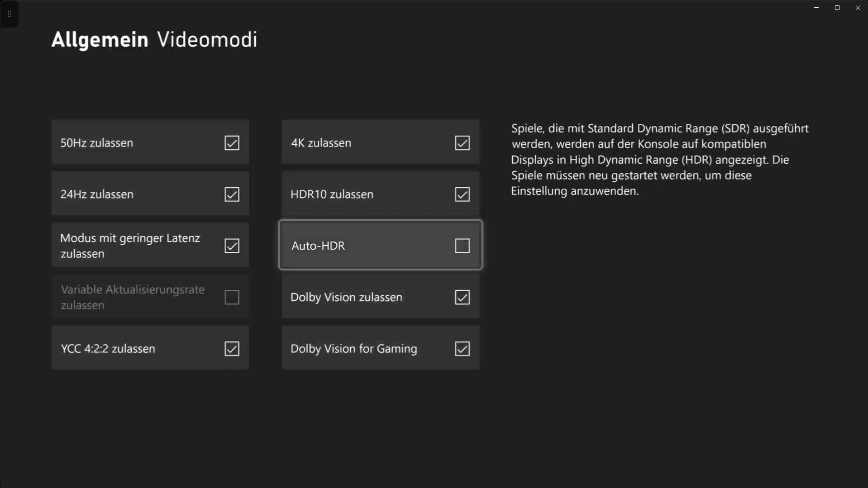This screenshot has height=488, width=868.
Task: Disable the 50Hz zulassen checkbox
Action: tap(232, 143)
